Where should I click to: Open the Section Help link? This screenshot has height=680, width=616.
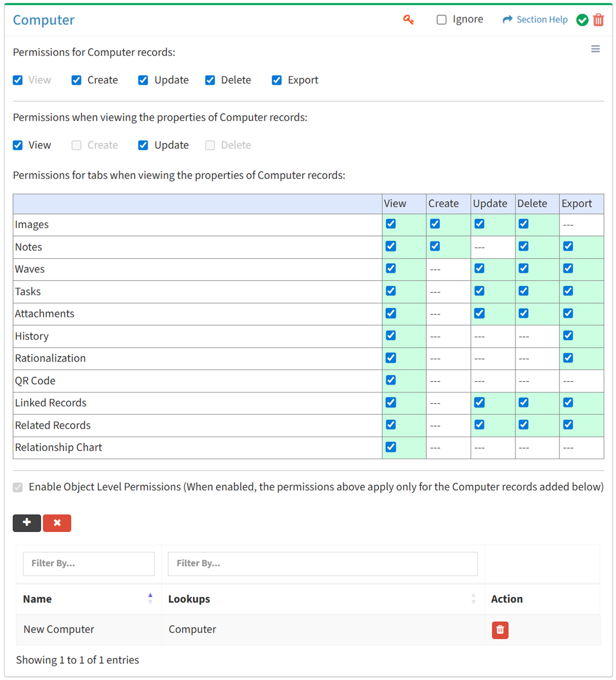click(541, 20)
